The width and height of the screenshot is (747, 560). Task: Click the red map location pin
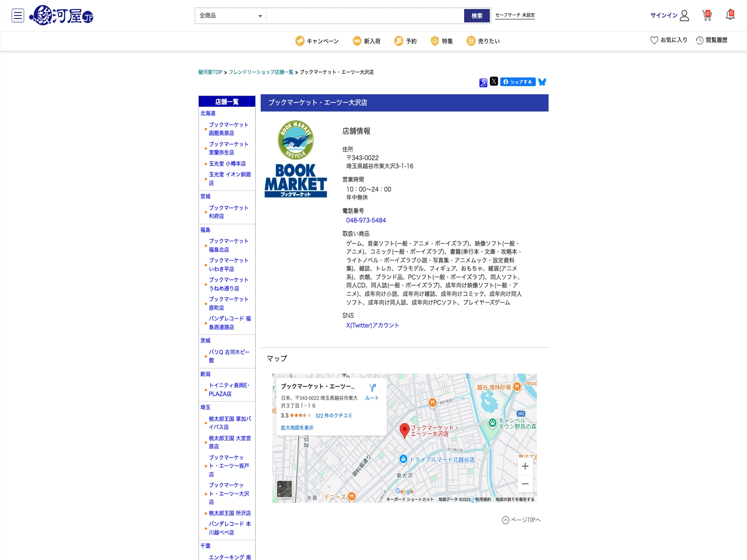click(405, 431)
